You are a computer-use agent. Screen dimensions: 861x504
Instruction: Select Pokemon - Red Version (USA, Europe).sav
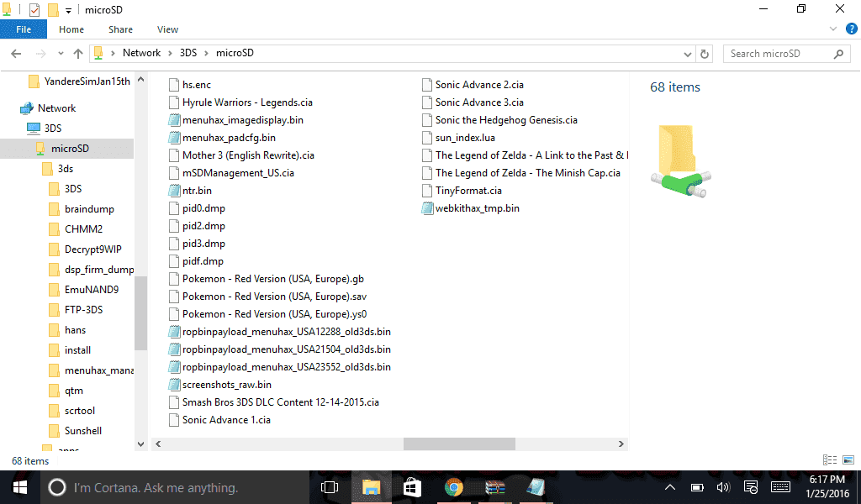pos(274,297)
